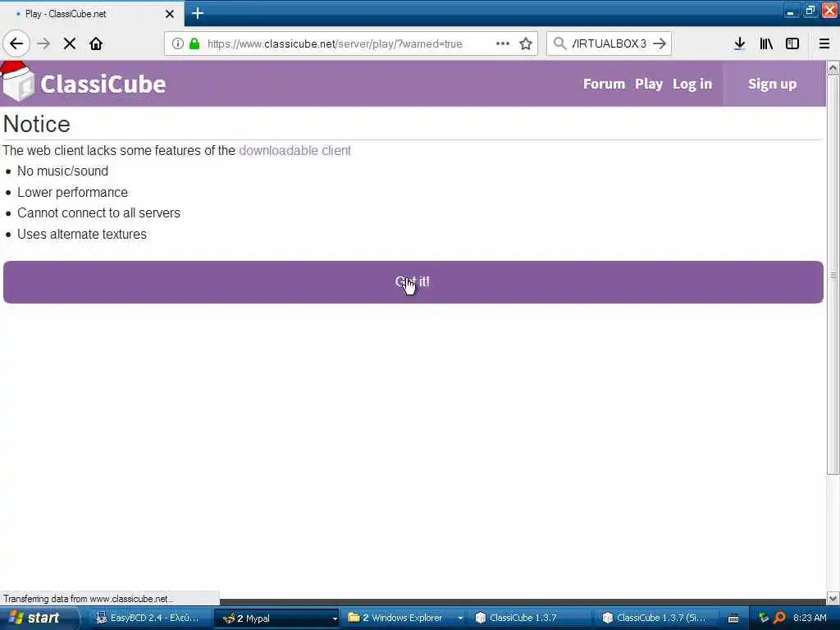This screenshot has width=840, height=630.
Task: Bookmark this page with the star
Action: tap(526, 44)
